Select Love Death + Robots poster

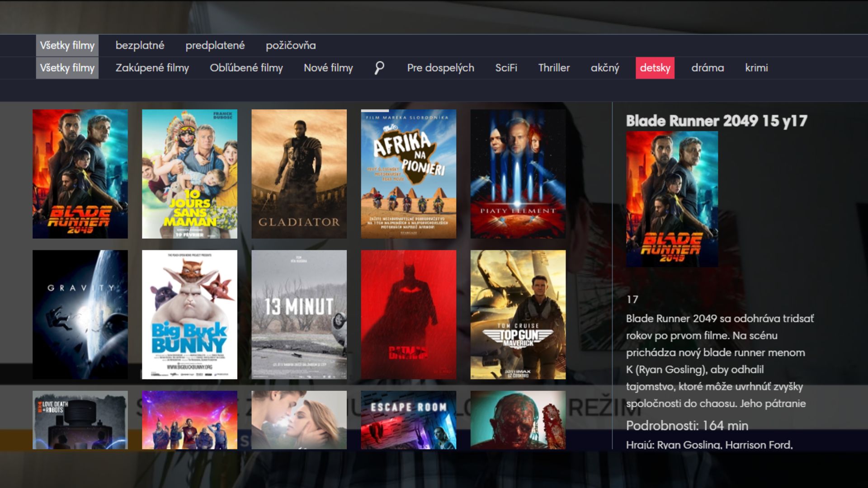(80, 420)
